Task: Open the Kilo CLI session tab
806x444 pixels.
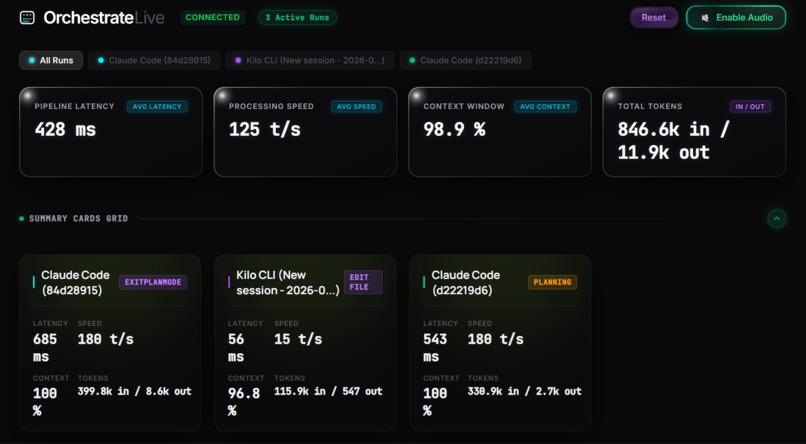Action: (309, 60)
